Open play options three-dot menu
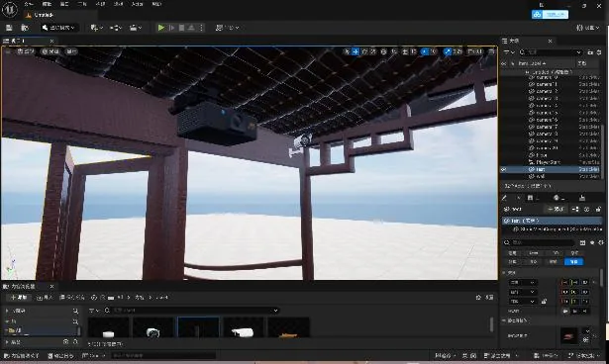 coord(201,28)
